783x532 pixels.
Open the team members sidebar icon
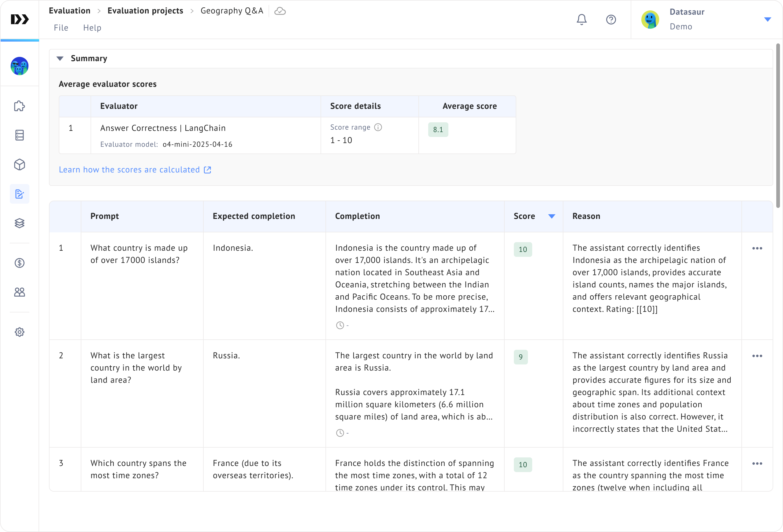(x=20, y=292)
